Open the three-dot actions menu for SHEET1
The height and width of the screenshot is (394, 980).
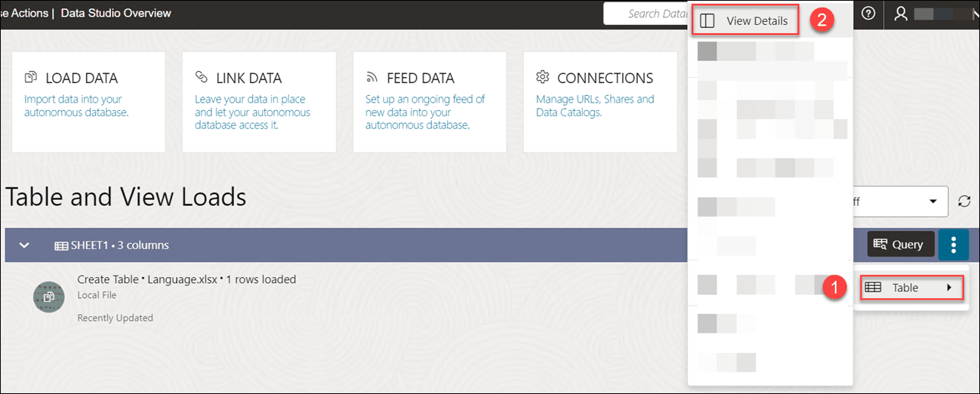pyautogui.click(x=954, y=245)
